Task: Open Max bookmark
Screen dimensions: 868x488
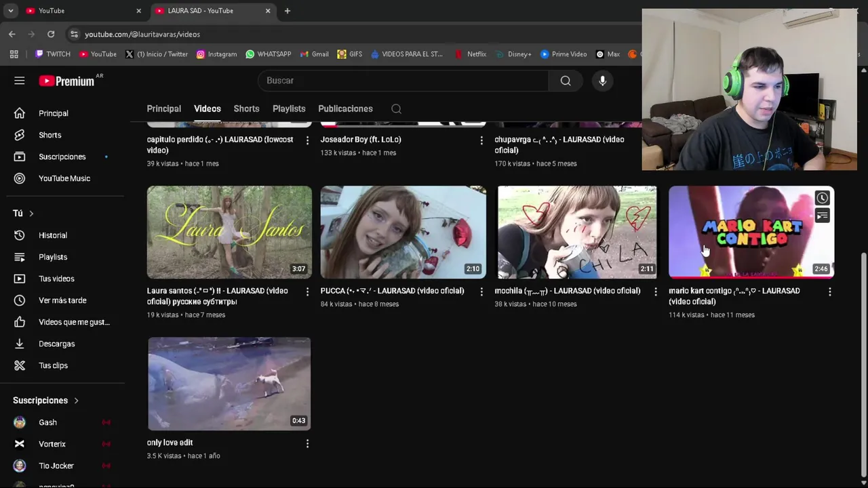Action: point(608,54)
